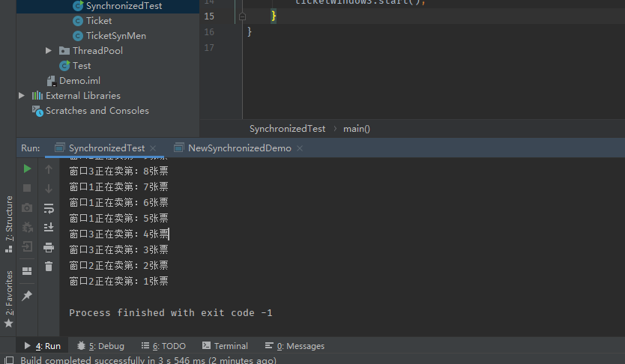Image resolution: width=625 pixels, height=364 pixels.
Task: Open the Terminal tool window
Action: pyautogui.click(x=226, y=346)
